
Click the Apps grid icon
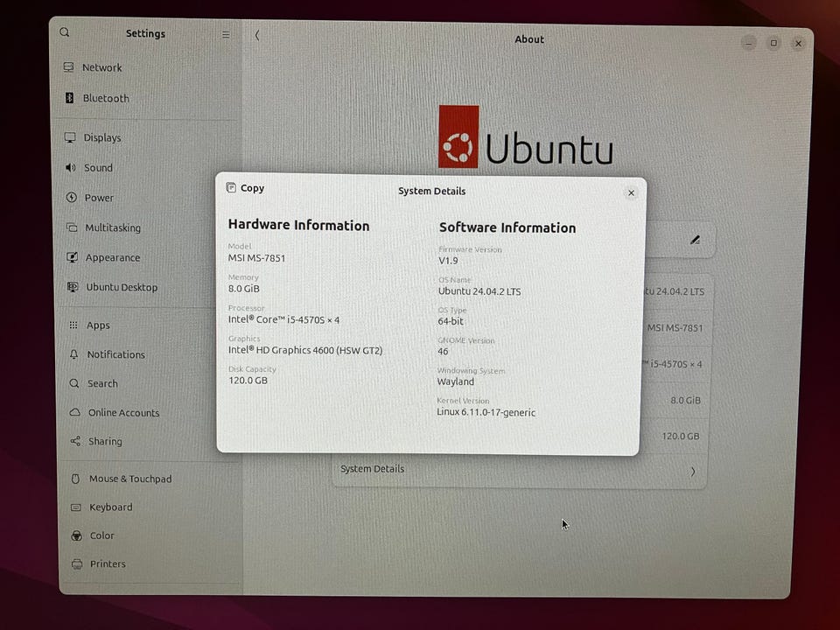pyautogui.click(x=73, y=325)
